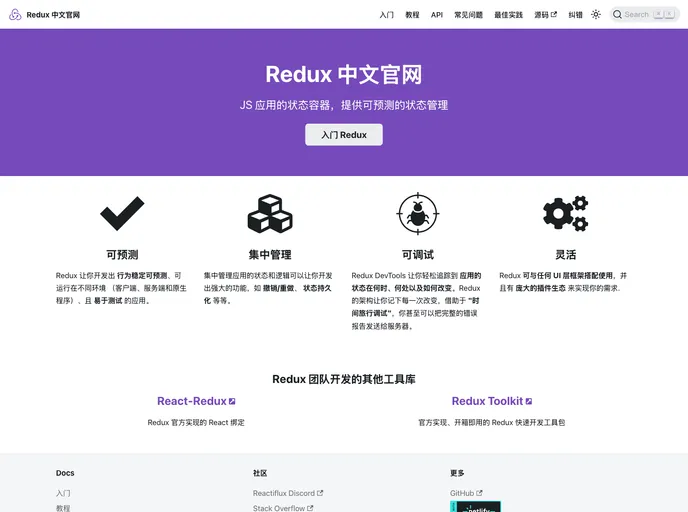The width and height of the screenshot is (688, 512).
Task: Click the external icon beside Redux Toolkit
Action: click(x=529, y=401)
